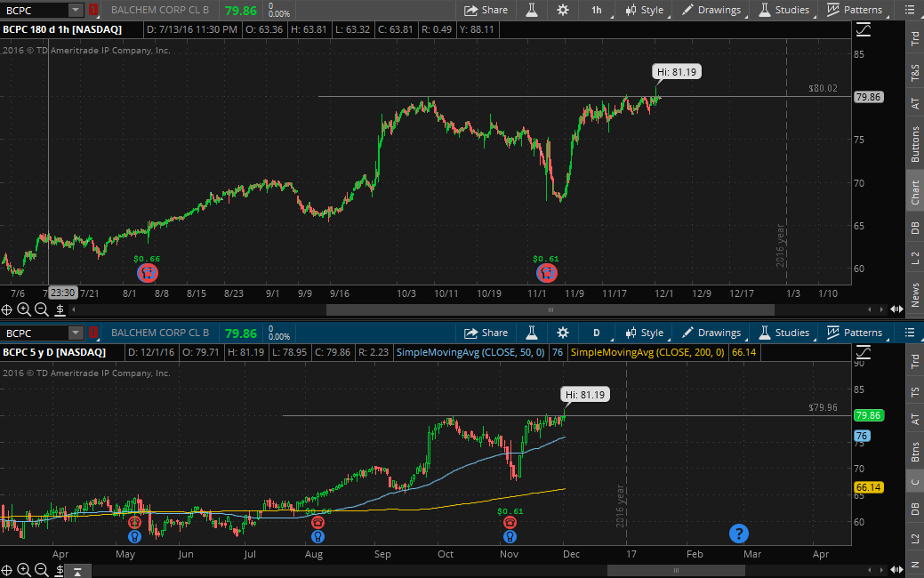Click BCPC symbol field in lower chart
The image size is (924, 578).
[x=34, y=333]
